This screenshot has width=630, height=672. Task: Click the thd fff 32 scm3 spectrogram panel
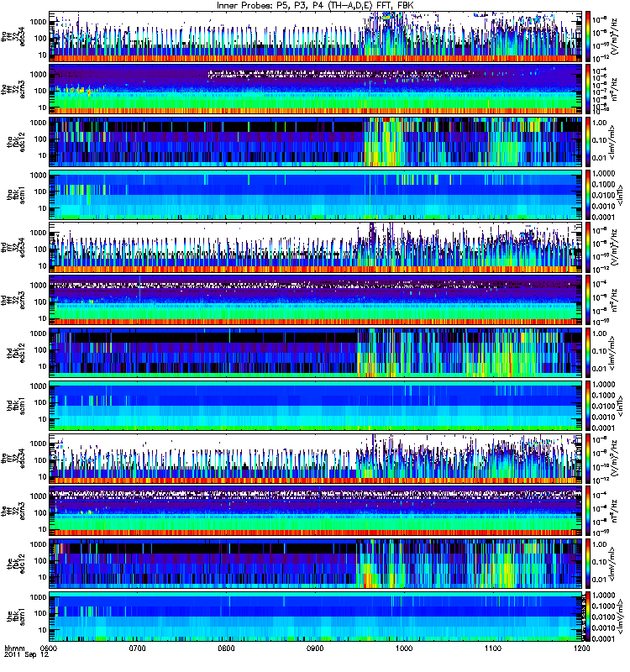coord(316,300)
